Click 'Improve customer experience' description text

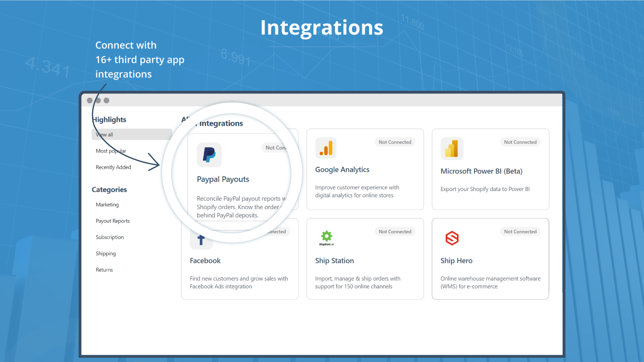tap(357, 191)
